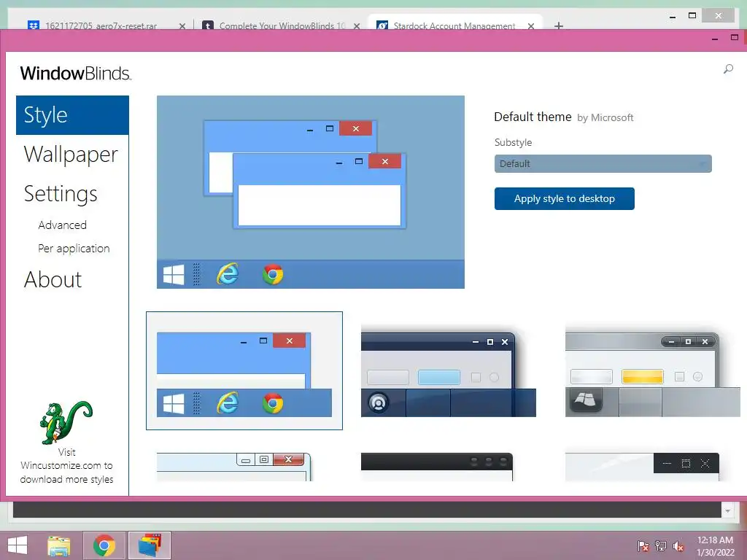Viewport: 747px width, 560px height.
Task: Open the Style section
Action: coord(72,115)
